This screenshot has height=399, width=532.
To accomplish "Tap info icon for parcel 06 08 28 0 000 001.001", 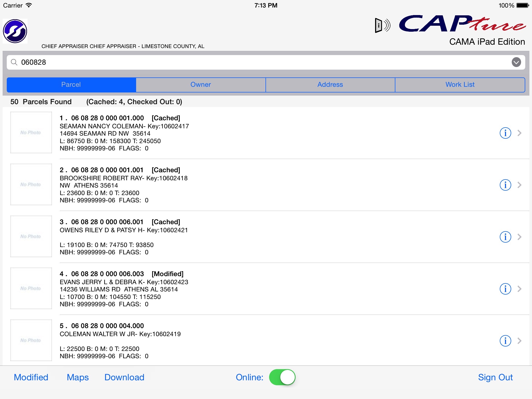I will point(506,185).
